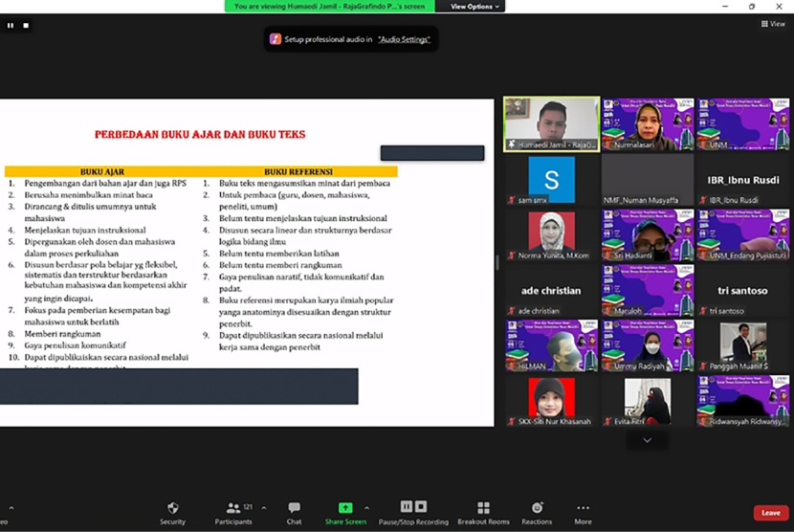Screen dimensions: 794x532
Task: Pause recording via top-left indicator
Action: (11, 25)
